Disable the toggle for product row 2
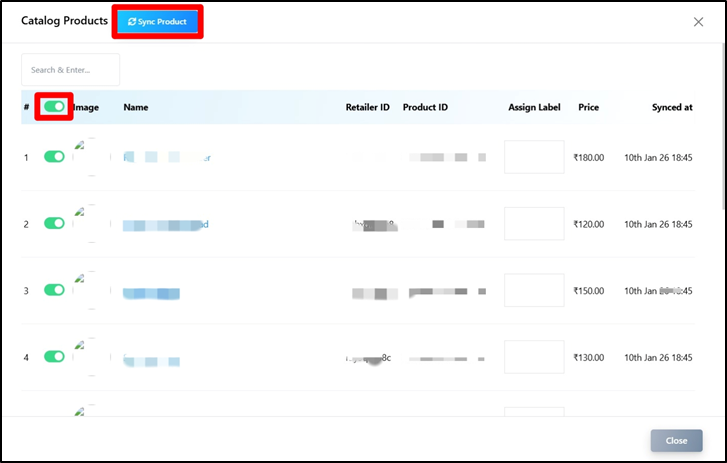Screen dimensions: 727x463 click(x=54, y=223)
